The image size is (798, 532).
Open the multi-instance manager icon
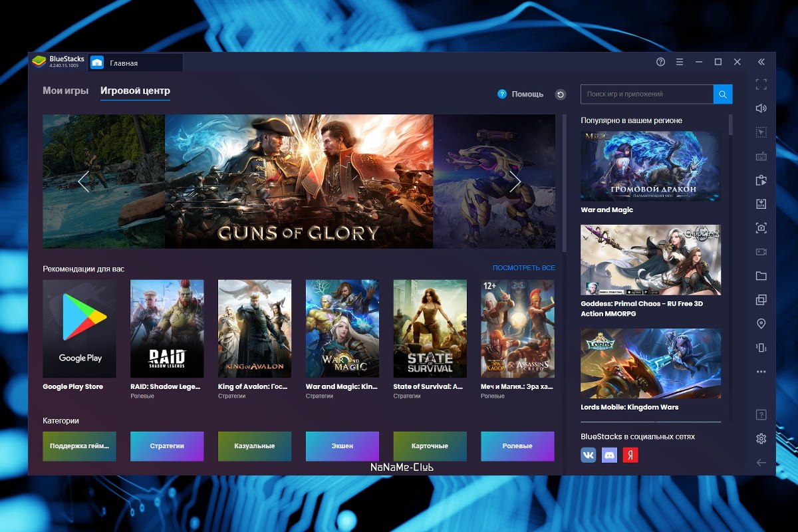[761, 300]
